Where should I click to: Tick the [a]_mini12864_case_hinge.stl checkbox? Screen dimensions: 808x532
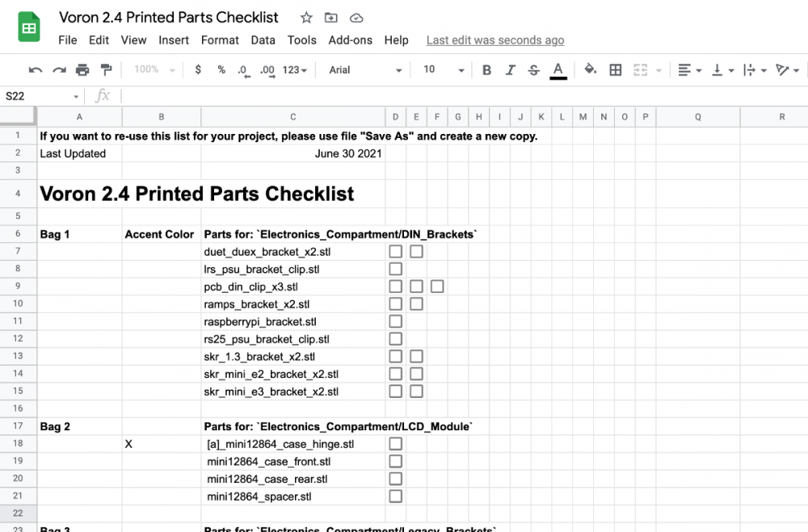(395, 443)
